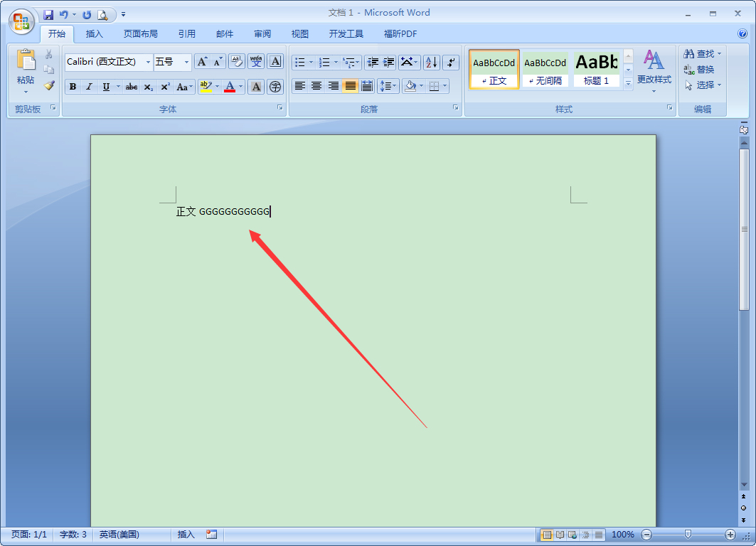Apply superscript formatting

pyautogui.click(x=165, y=86)
